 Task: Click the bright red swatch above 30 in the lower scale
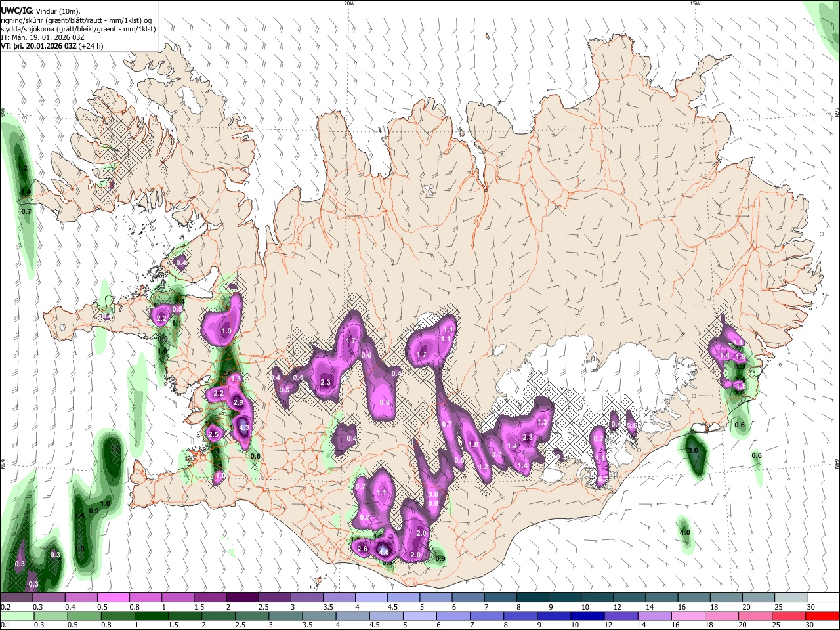point(823,616)
